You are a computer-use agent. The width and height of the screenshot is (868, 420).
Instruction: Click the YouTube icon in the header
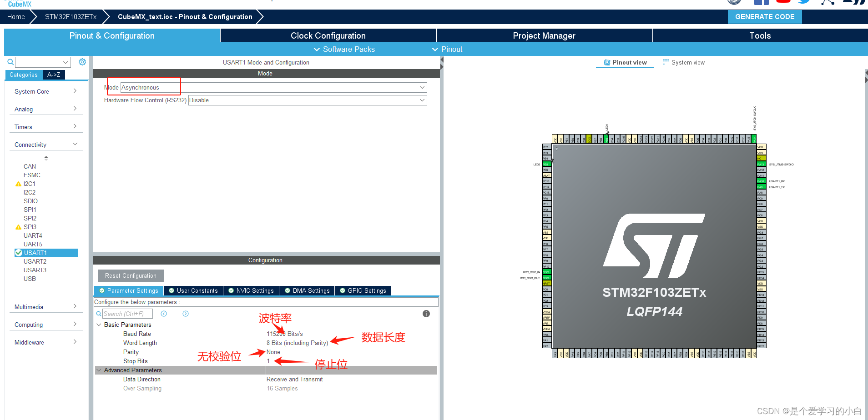(x=783, y=2)
